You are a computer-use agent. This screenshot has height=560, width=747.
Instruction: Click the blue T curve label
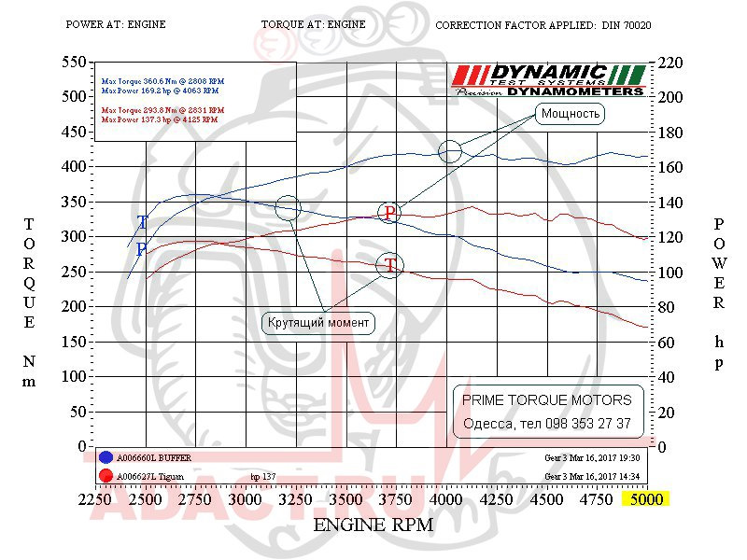(143, 222)
